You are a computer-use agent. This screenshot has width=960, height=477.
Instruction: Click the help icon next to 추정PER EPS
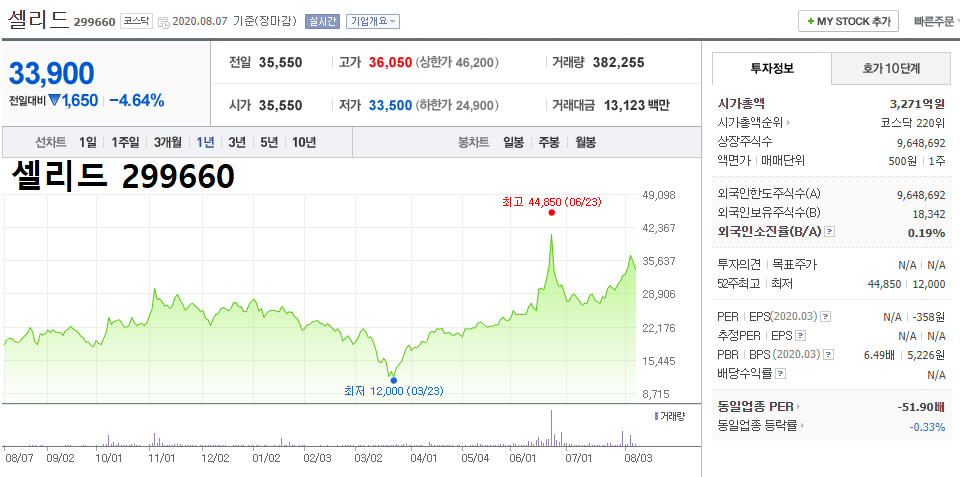pos(801,336)
